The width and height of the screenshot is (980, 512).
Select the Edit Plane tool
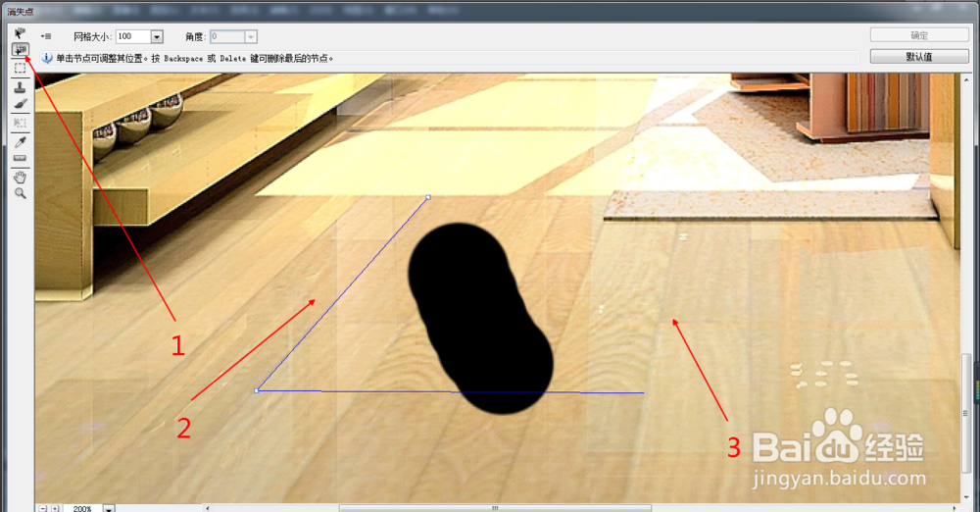20,32
